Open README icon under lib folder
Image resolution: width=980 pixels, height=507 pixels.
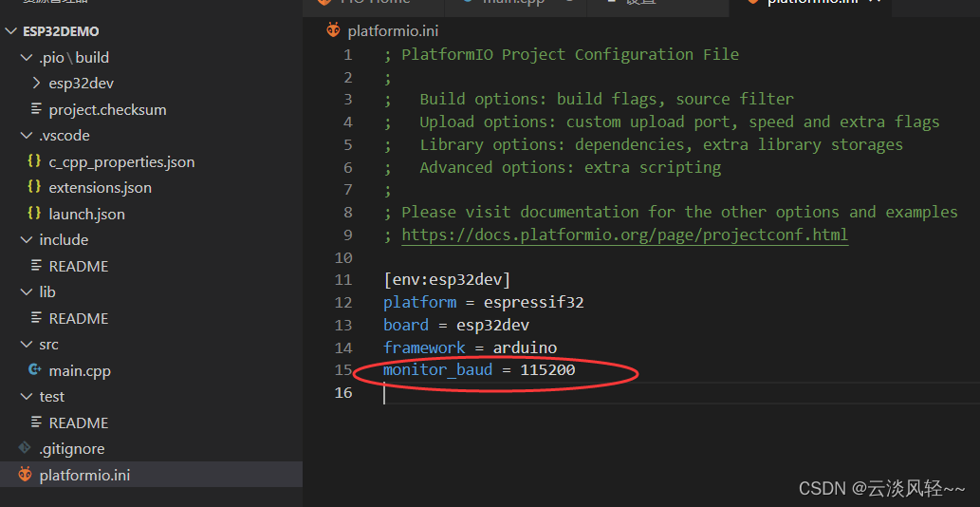pyautogui.click(x=36, y=318)
